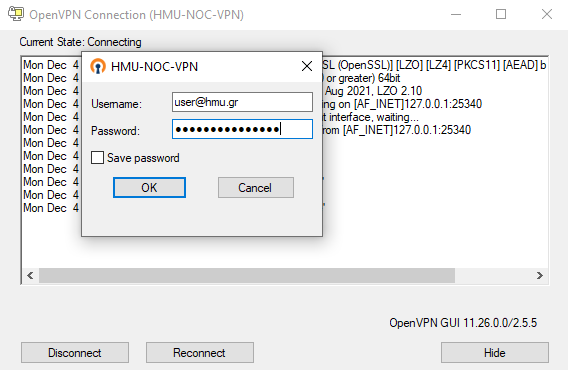Close the OpenVPN Connection window
The image size is (568, 370).
point(547,14)
